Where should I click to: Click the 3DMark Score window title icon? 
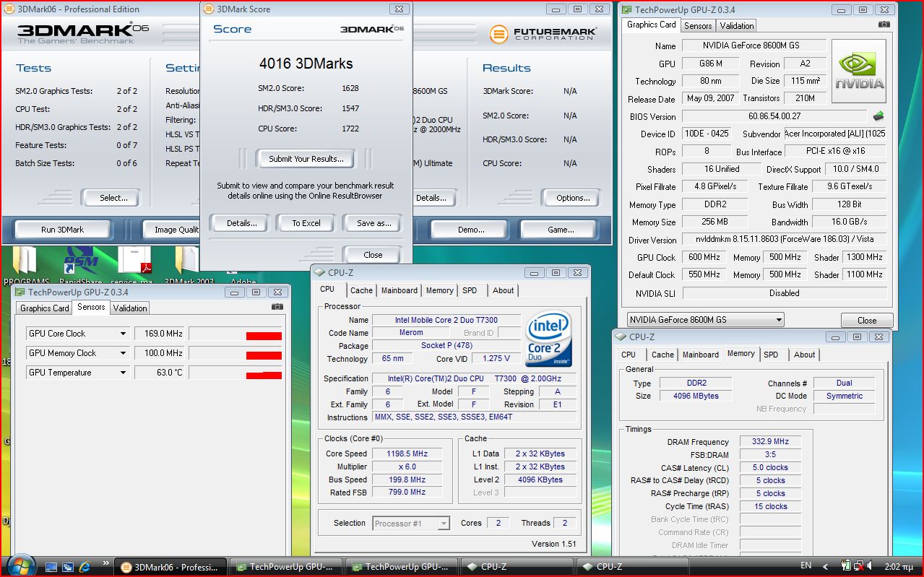pyautogui.click(x=209, y=9)
